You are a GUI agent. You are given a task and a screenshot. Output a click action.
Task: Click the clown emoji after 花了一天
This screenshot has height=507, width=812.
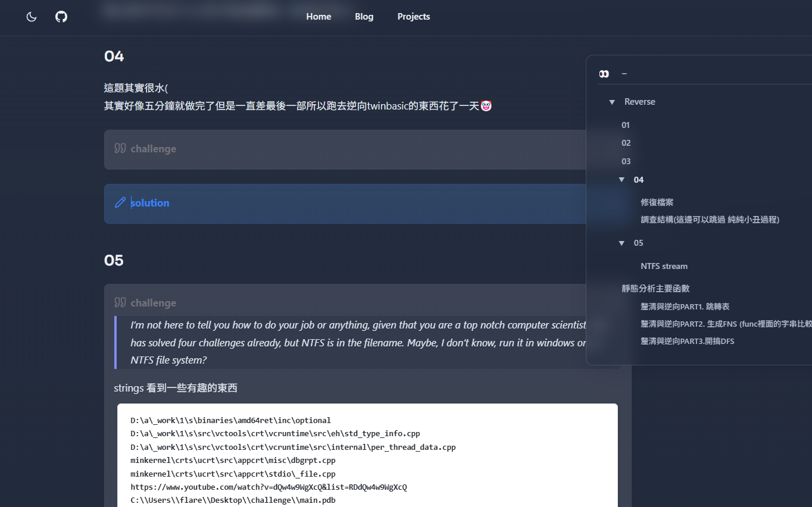486,106
